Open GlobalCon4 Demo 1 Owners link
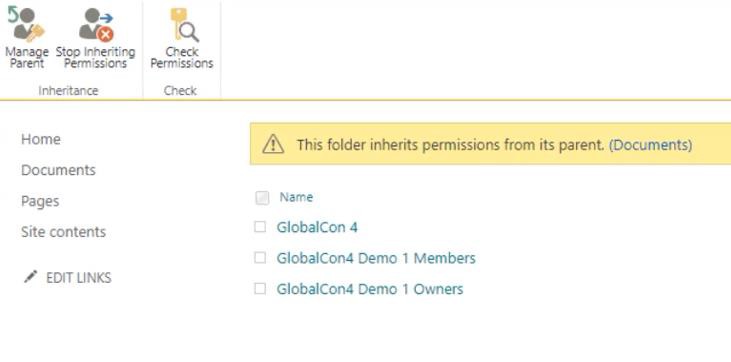 (370, 289)
